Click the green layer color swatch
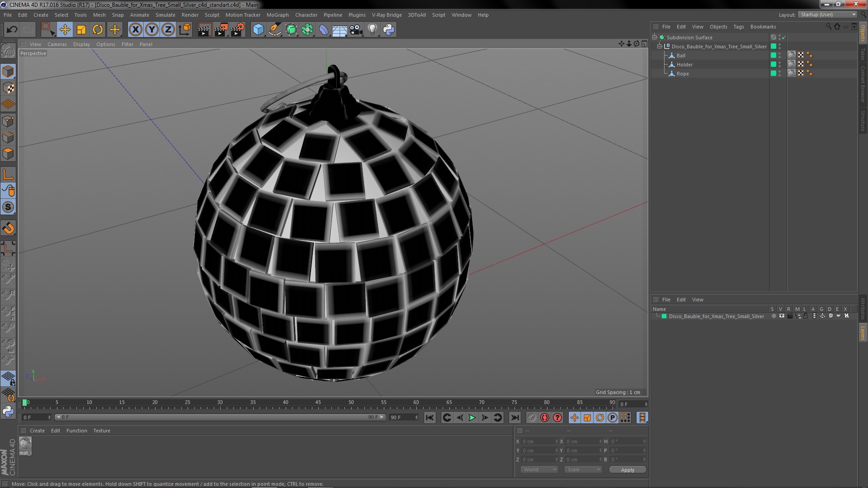The width and height of the screenshot is (868, 488). pyautogui.click(x=664, y=316)
